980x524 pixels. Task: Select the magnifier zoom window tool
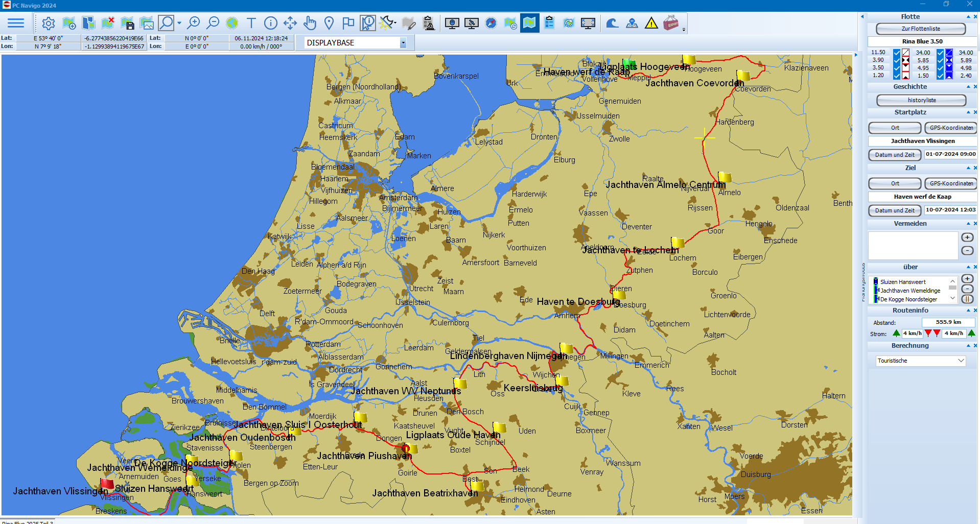[166, 23]
